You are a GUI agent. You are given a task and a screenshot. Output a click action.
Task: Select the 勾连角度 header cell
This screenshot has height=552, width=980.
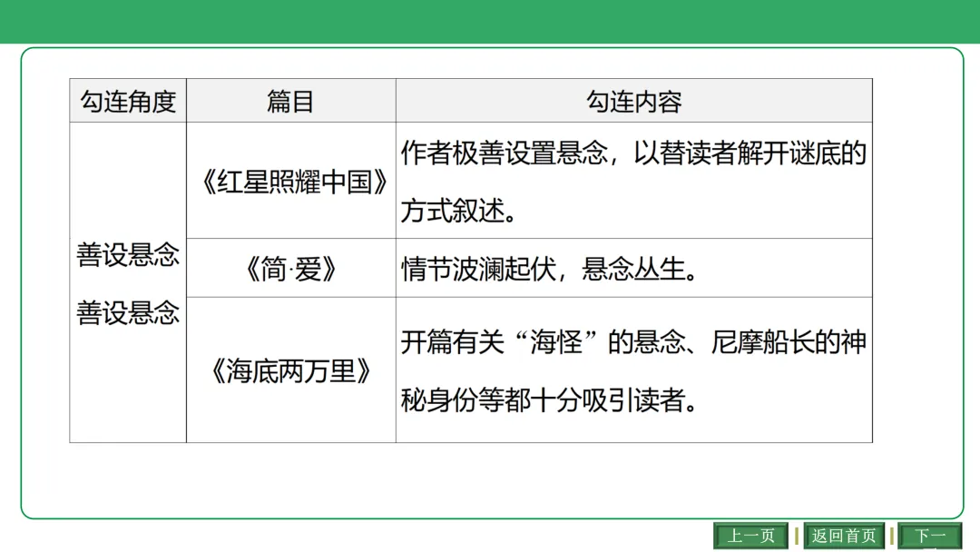pyautogui.click(x=128, y=101)
